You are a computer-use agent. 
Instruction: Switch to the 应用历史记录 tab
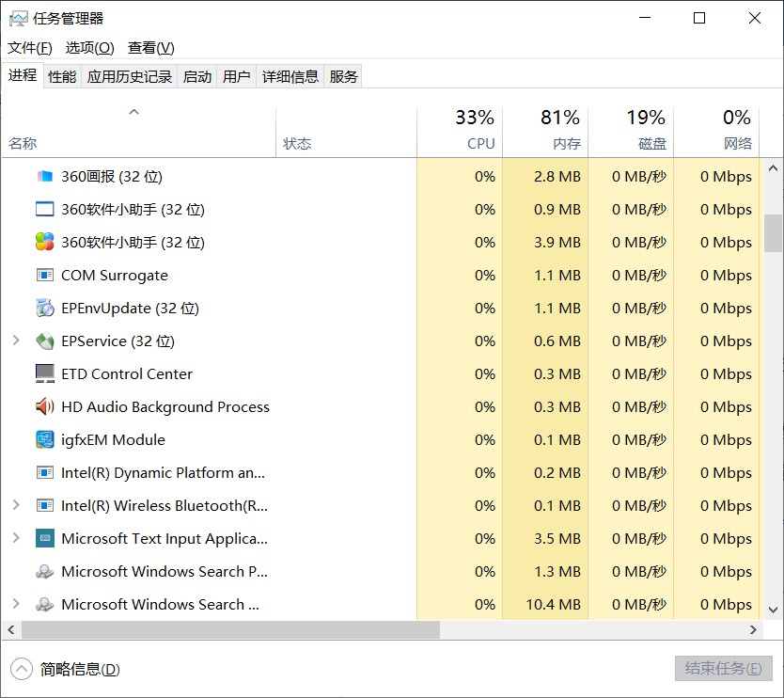(x=129, y=76)
